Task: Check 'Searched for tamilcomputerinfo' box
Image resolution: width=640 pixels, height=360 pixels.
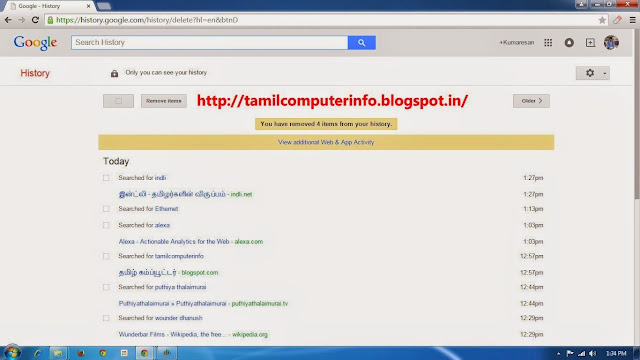Action: coord(106,256)
